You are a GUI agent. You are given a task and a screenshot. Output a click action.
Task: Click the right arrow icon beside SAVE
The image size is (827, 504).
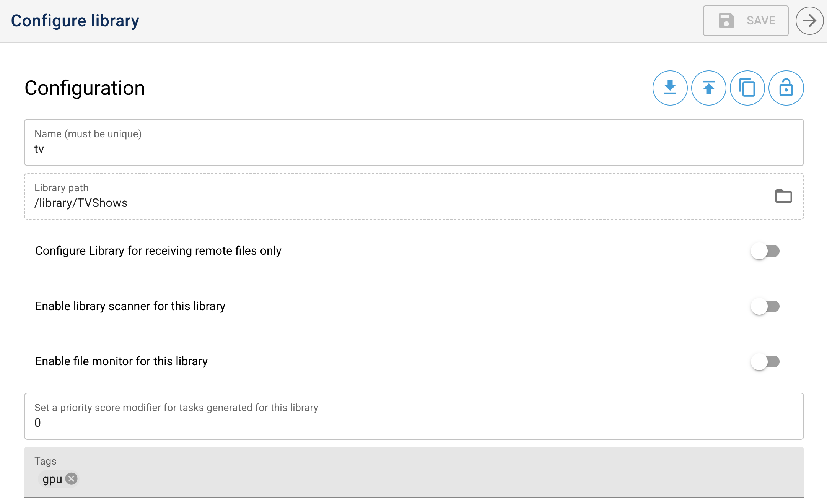(809, 21)
